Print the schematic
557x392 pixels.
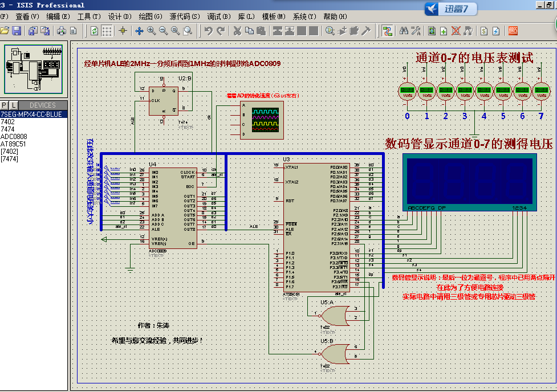pyautogui.click(x=61, y=31)
